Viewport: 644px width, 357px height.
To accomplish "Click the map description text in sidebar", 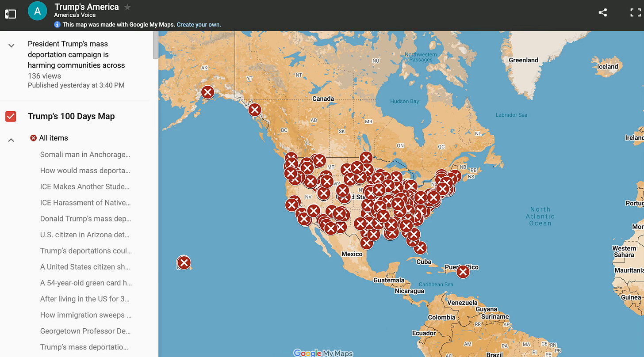I will (76, 54).
